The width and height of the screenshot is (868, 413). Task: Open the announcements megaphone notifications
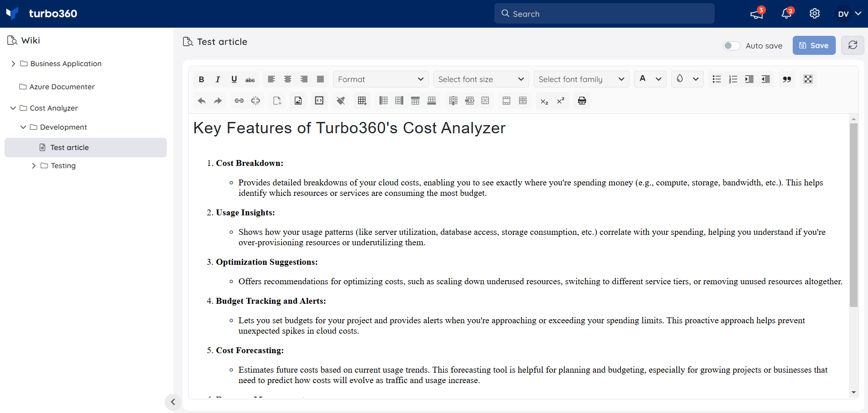pyautogui.click(x=756, y=14)
